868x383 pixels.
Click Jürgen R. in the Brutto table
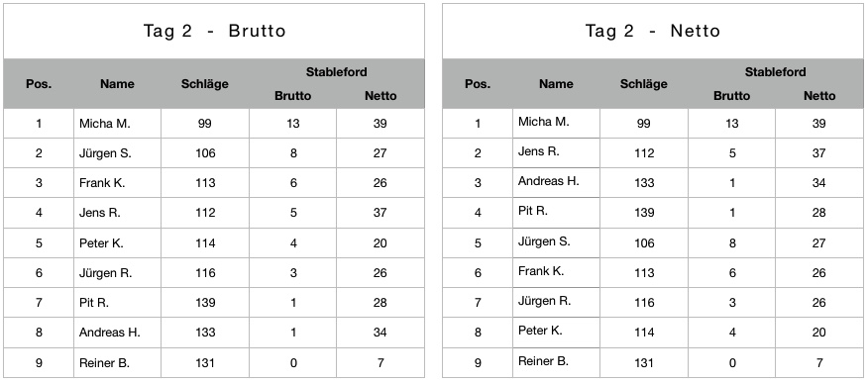[106, 273]
